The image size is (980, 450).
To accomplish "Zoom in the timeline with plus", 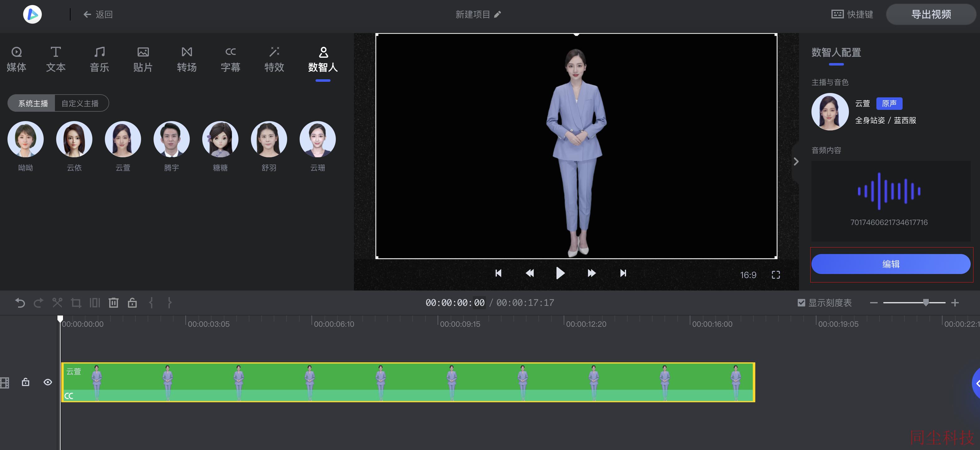I will click(955, 303).
